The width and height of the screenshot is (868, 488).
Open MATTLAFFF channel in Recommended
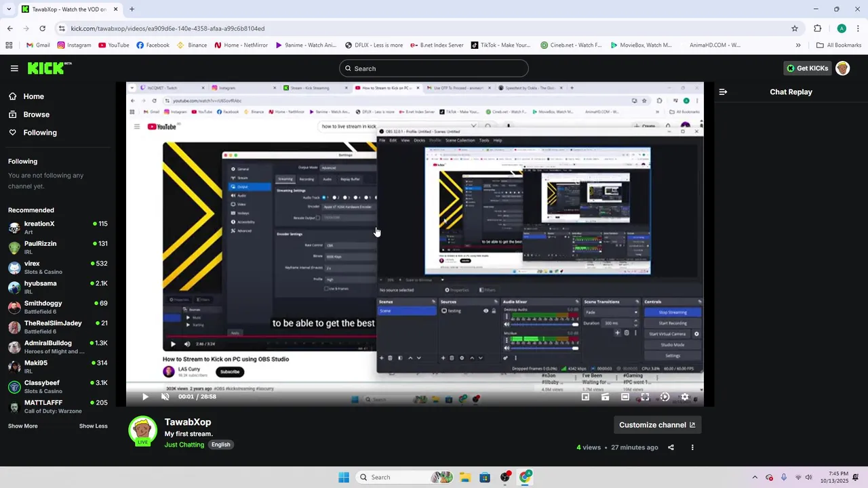58,407
